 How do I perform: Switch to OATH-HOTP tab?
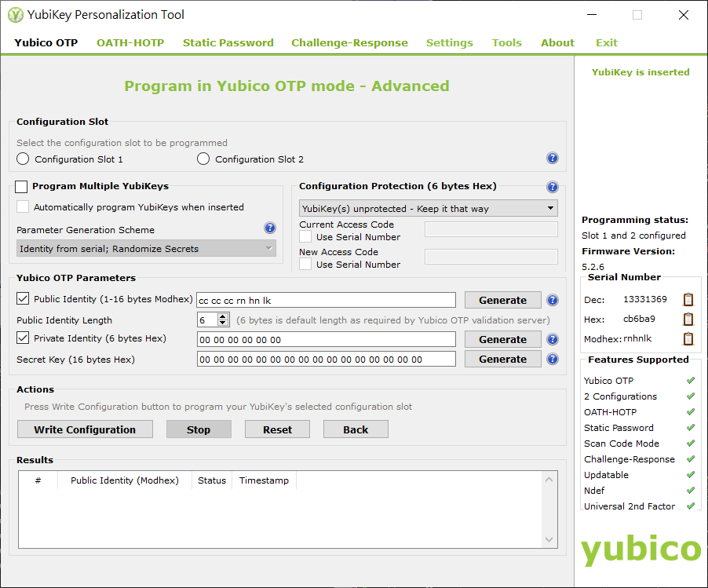pos(130,43)
